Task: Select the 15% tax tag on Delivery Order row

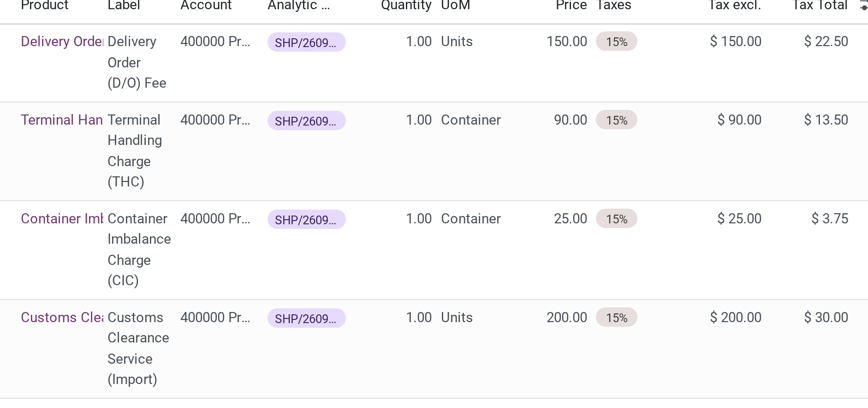Action: [x=616, y=42]
